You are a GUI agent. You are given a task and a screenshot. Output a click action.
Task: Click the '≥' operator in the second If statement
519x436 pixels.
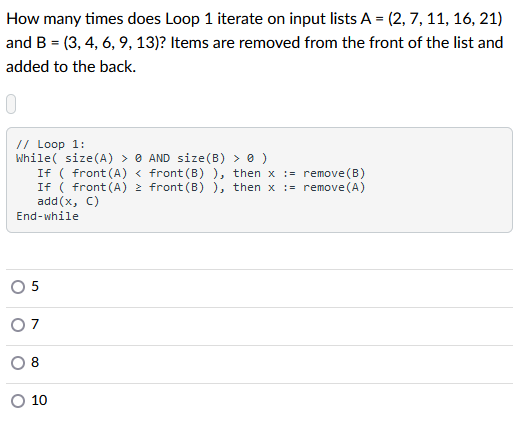pyautogui.click(x=138, y=188)
